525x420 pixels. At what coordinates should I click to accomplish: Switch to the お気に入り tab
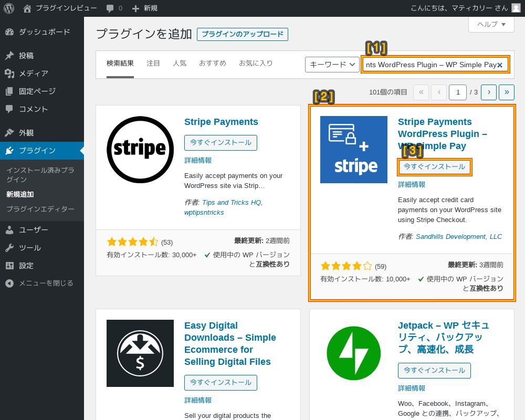[x=256, y=64]
